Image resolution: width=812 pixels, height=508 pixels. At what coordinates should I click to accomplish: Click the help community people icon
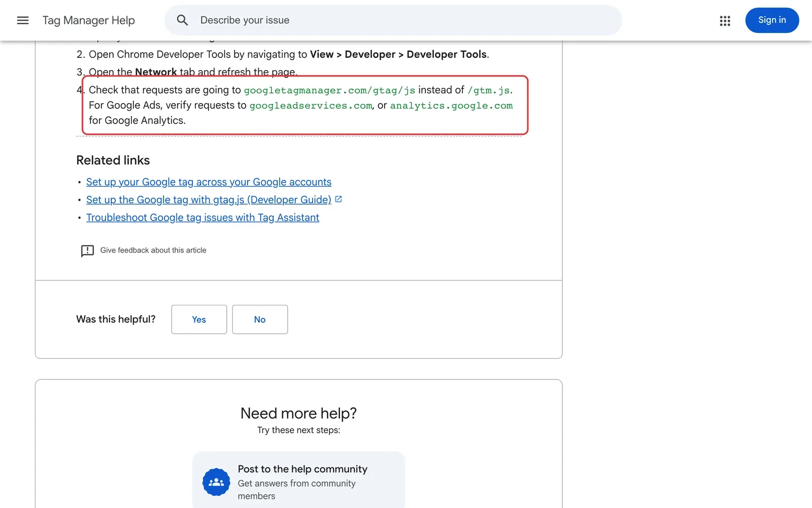tap(216, 482)
